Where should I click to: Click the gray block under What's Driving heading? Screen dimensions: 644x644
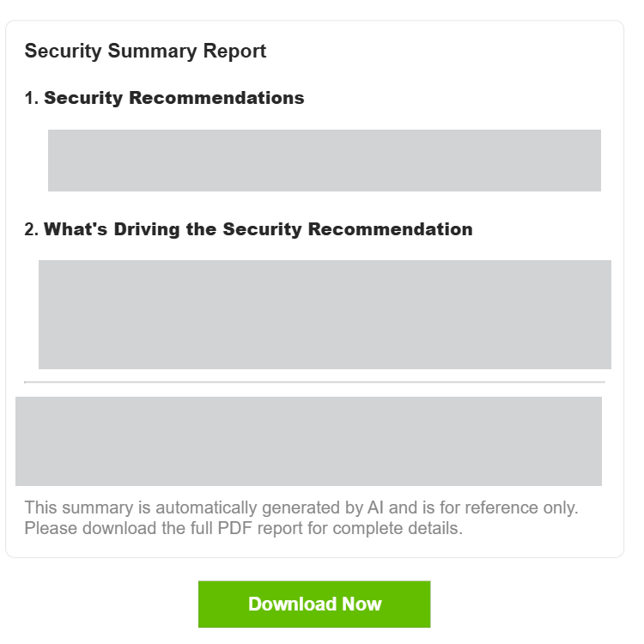[x=325, y=314]
